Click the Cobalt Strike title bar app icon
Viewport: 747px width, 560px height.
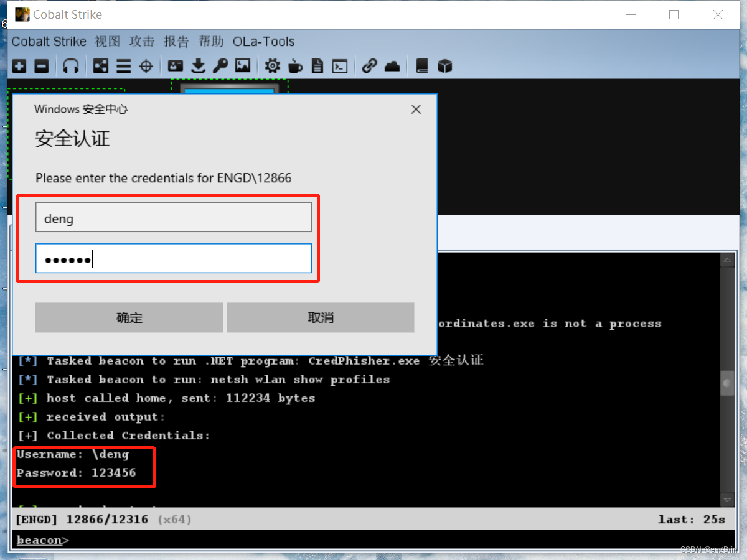[x=22, y=14]
